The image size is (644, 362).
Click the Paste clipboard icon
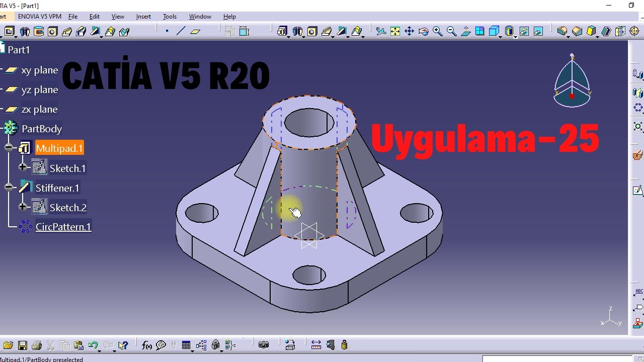tap(78, 345)
